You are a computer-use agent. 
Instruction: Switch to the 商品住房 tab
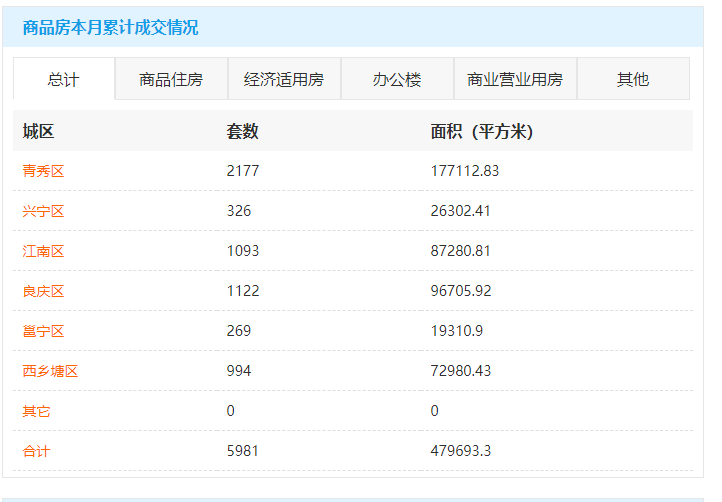point(171,79)
